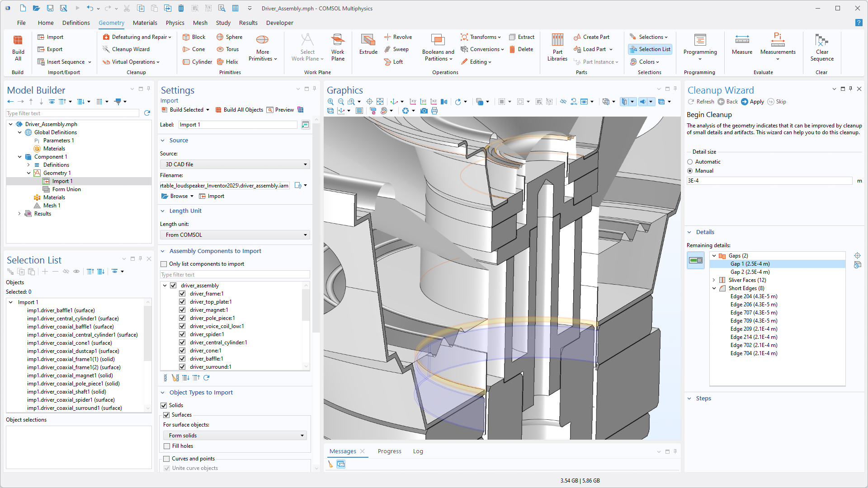Select the Automatic detail size option
This screenshot has width=868, height=488.
(x=690, y=162)
